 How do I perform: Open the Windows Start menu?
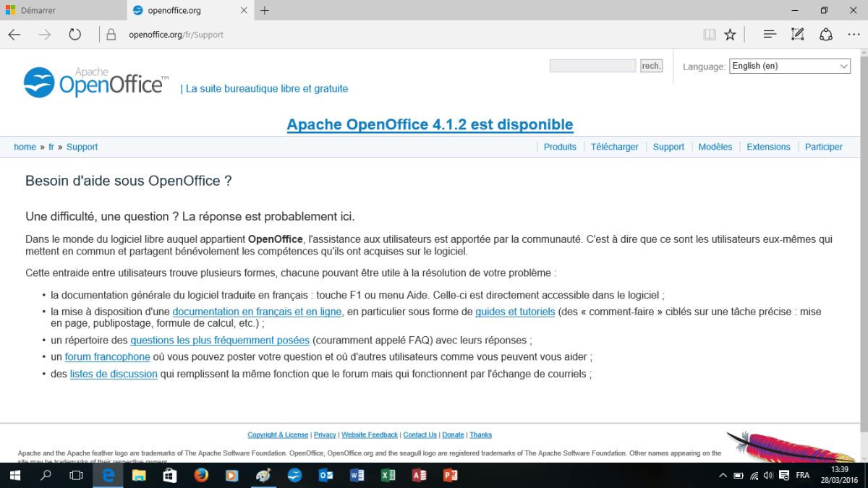click(x=14, y=475)
